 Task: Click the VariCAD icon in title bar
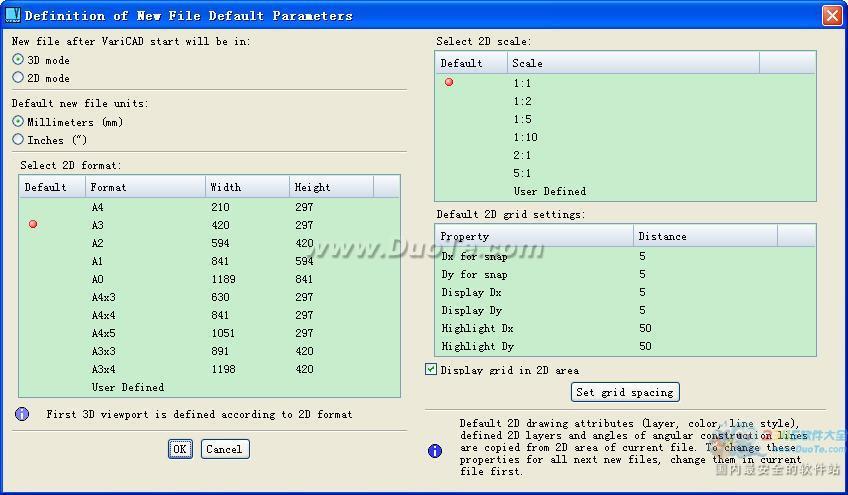pos(12,15)
